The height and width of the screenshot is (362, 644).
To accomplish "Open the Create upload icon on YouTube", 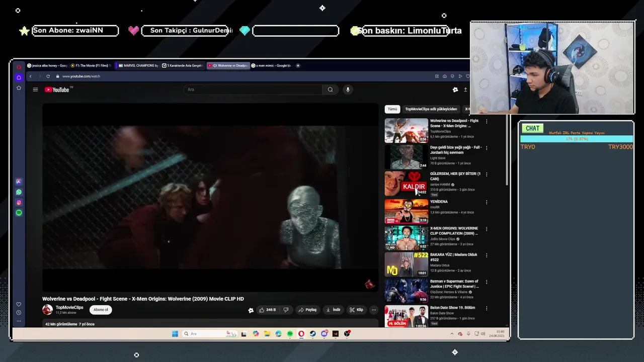I will (x=465, y=89).
